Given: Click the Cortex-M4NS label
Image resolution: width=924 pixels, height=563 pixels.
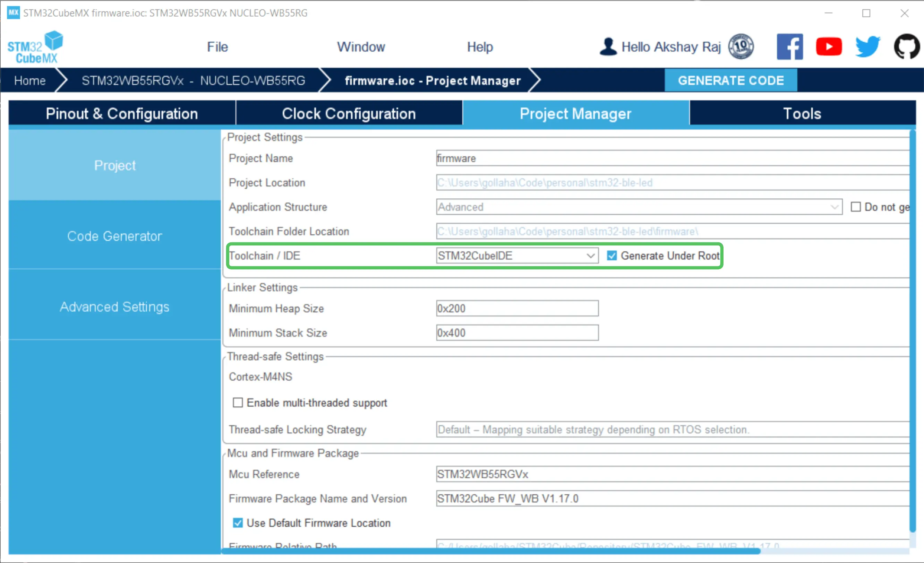Looking at the screenshot, I should tap(260, 376).
